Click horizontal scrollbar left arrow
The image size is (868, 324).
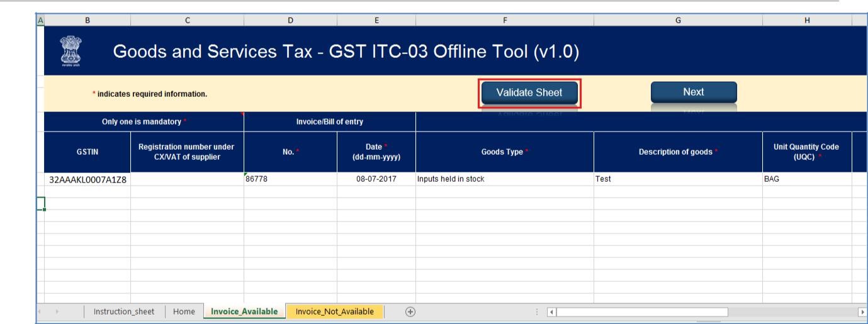551,312
